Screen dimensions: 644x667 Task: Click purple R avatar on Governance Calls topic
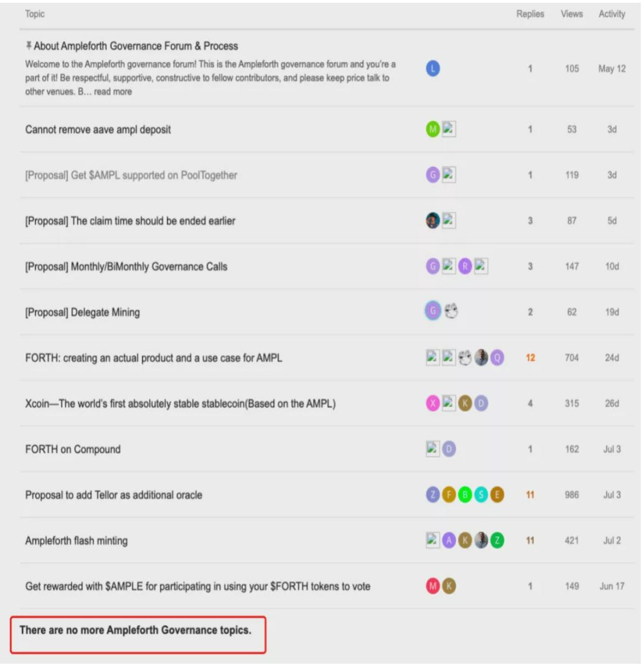(465, 266)
